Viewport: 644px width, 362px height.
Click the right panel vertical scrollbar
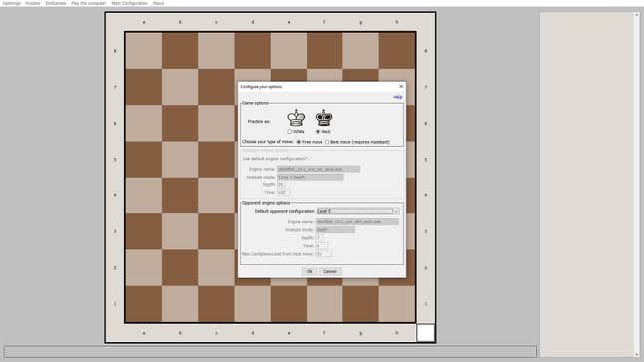point(637,184)
